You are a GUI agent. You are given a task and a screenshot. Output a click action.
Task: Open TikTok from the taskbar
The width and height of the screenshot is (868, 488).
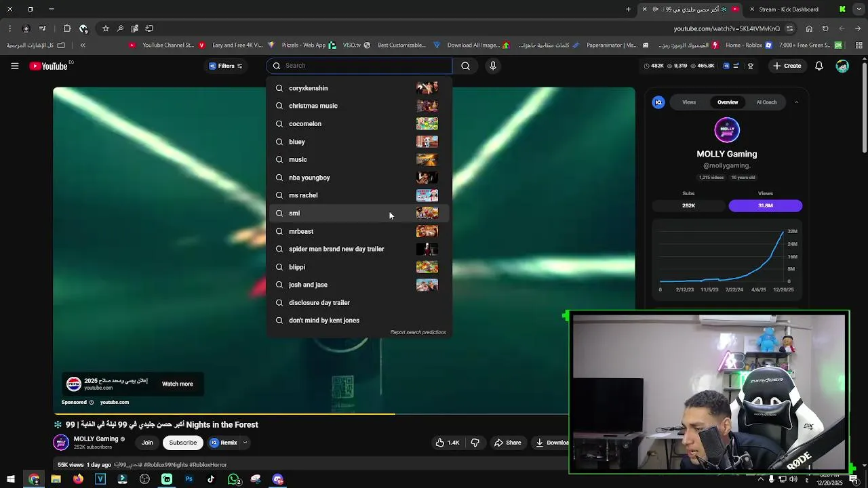[211, 479]
